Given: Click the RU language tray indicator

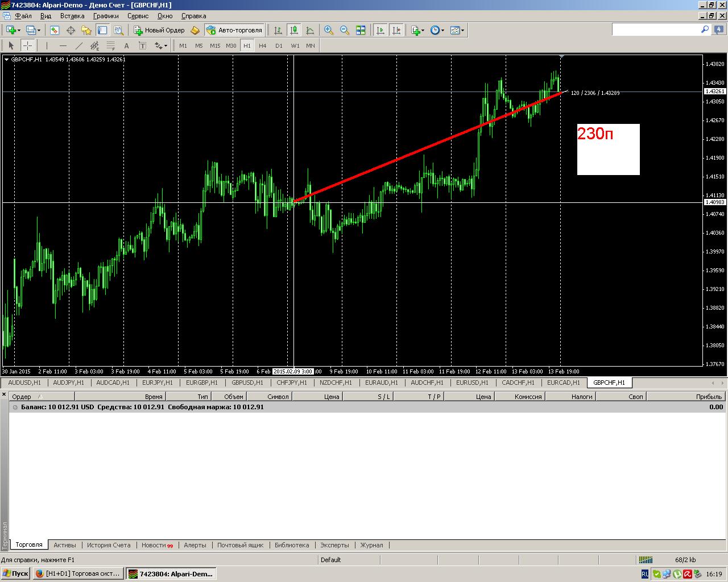Looking at the screenshot, I should (645, 574).
